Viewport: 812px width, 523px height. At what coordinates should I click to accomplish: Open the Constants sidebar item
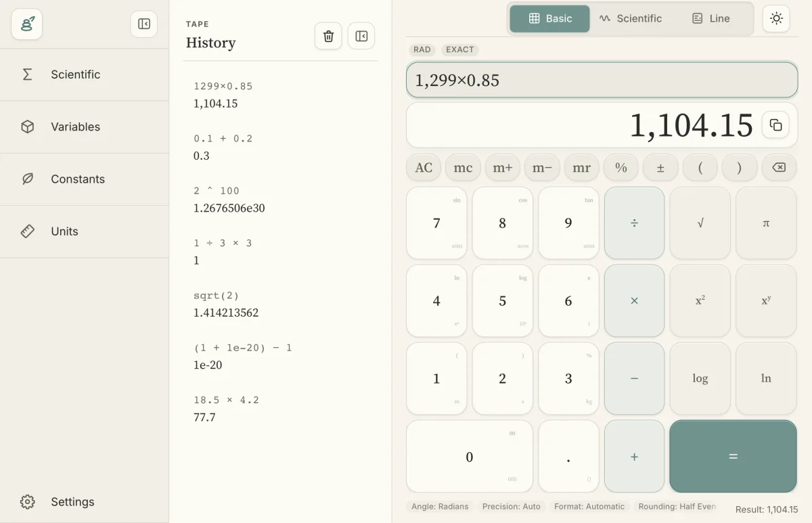(85, 179)
